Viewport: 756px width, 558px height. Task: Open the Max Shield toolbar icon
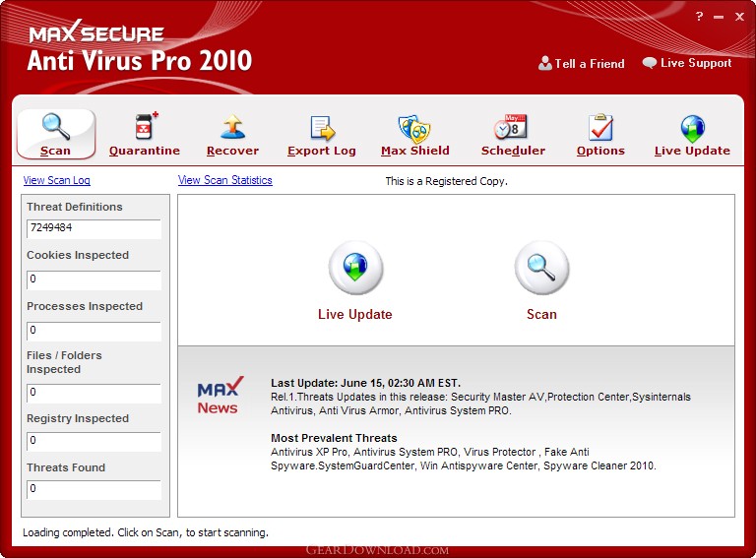[414, 128]
